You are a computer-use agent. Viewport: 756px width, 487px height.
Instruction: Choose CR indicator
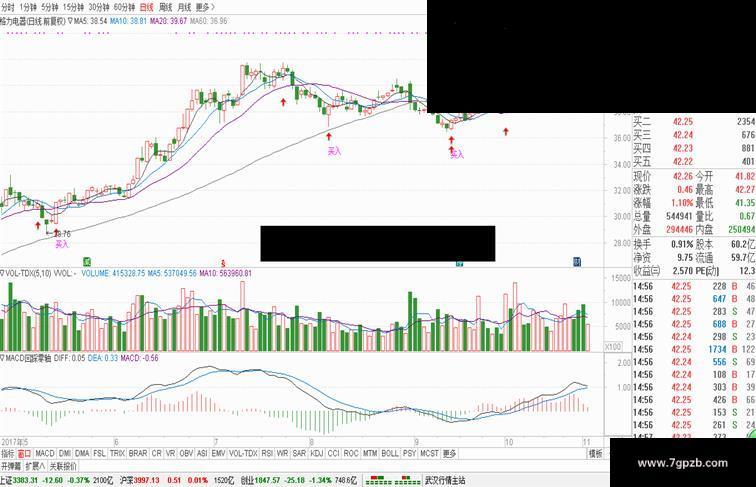[157, 454]
